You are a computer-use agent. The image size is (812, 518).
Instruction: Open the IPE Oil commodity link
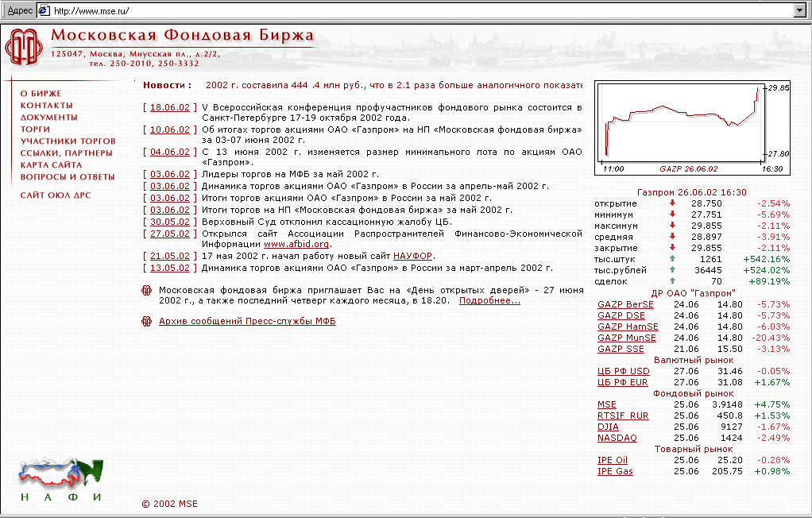click(612, 461)
